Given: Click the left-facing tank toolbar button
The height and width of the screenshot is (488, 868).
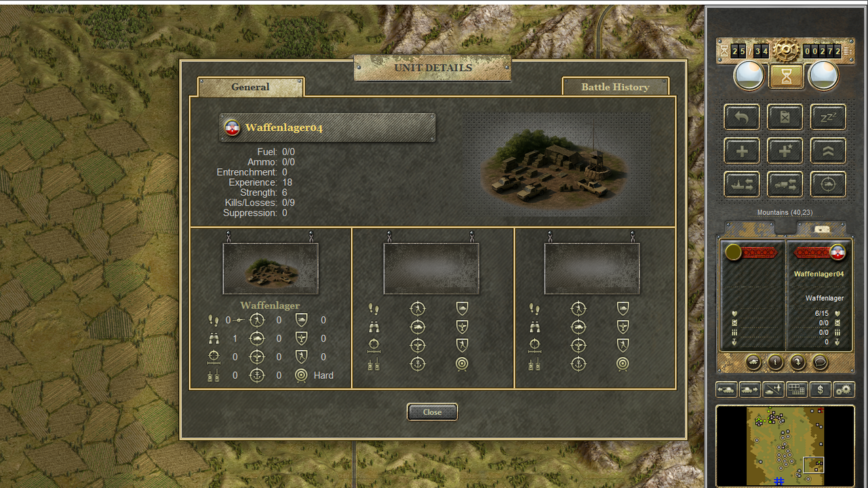Looking at the screenshot, I should click(727, 390).
